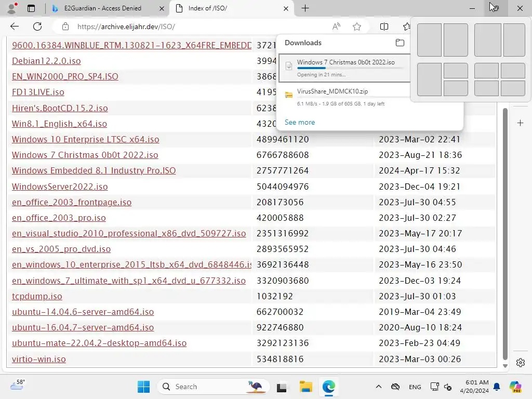This screenshot has height=399, width=532.
Task: Download en_visual_studio_2010_professional iso
Action: click(x=129, y=233)
